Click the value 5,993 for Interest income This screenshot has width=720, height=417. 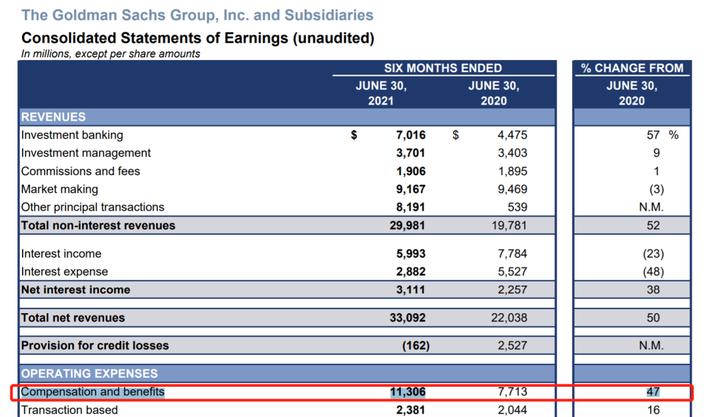tap(411, 254)
